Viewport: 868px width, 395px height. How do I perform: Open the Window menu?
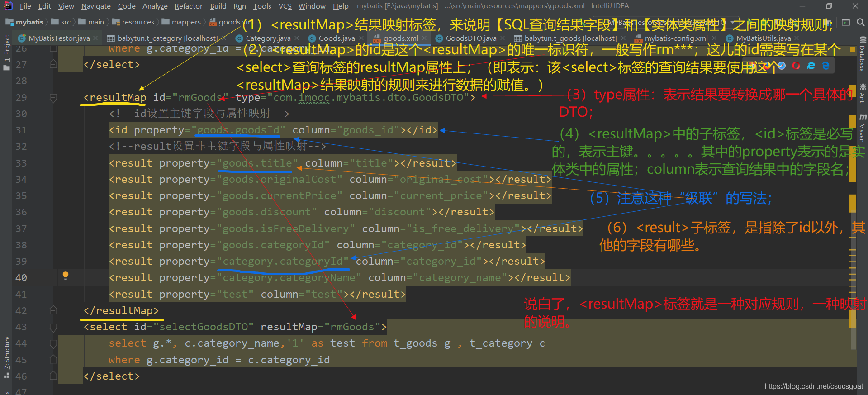pyautogui.click(x=312, y=6)
